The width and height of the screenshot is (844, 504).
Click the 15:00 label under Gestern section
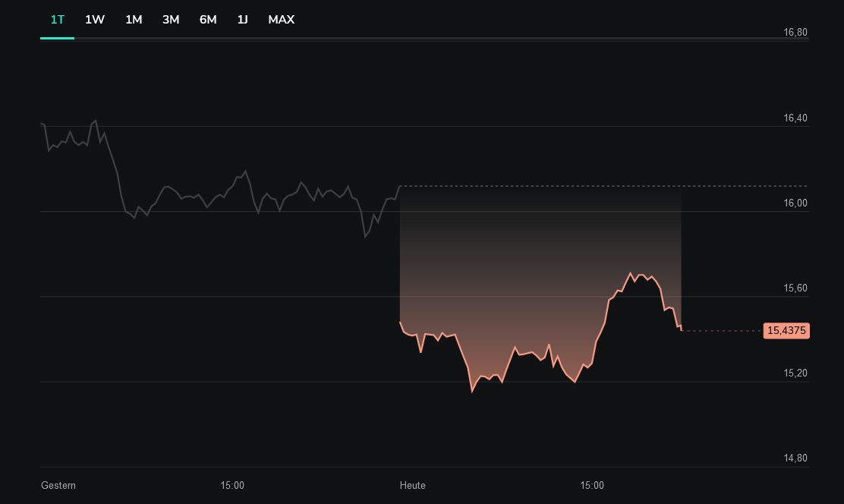pyautogui.click(x=232, y=485)
